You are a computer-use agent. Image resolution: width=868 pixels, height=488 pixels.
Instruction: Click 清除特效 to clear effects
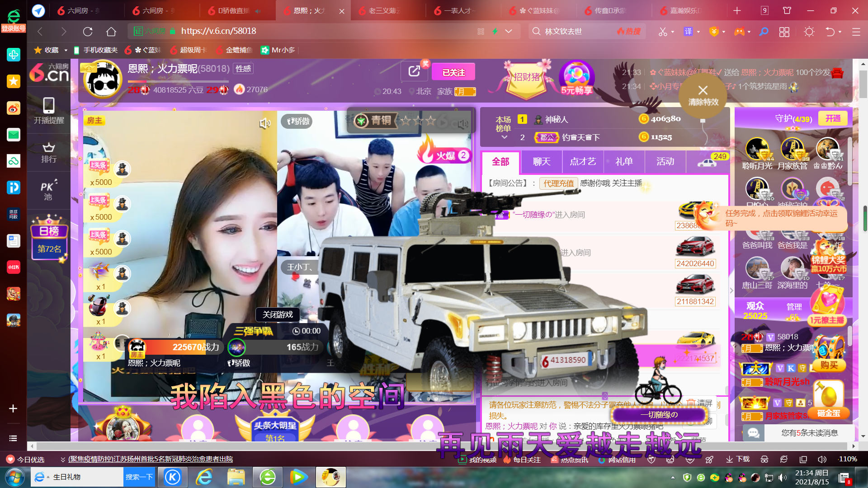pos(703,95)
